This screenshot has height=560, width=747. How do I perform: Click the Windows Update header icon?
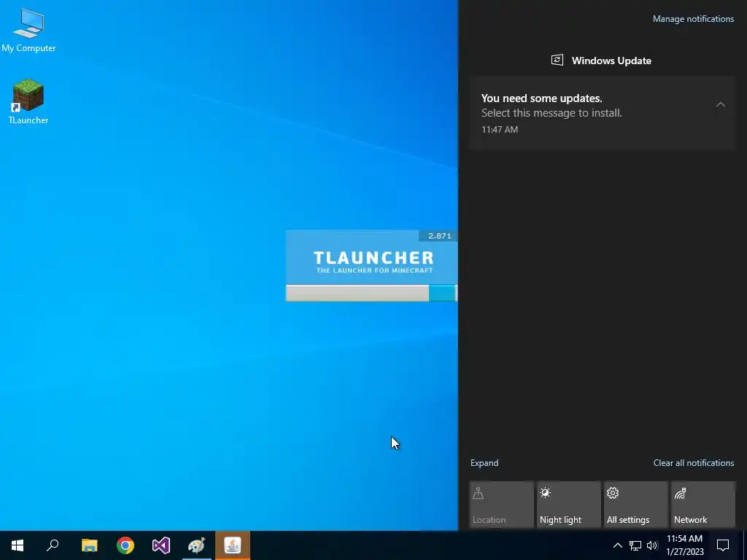pyautogui.click(x=557, y=60)
